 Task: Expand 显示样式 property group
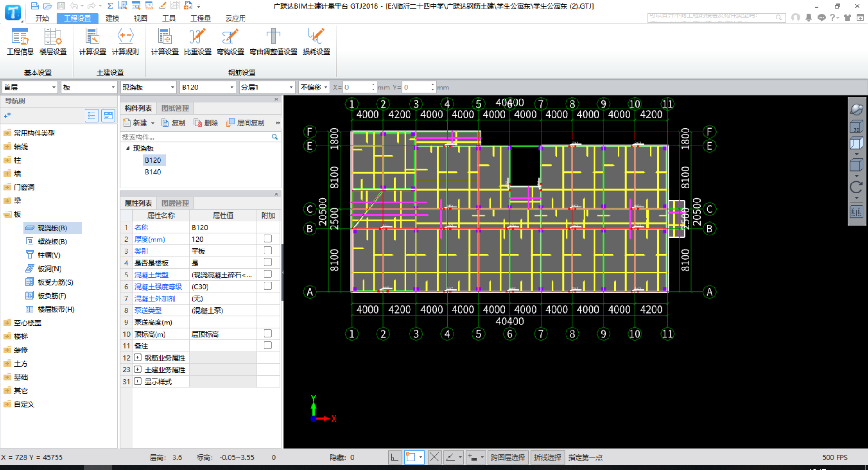point(138,381)
